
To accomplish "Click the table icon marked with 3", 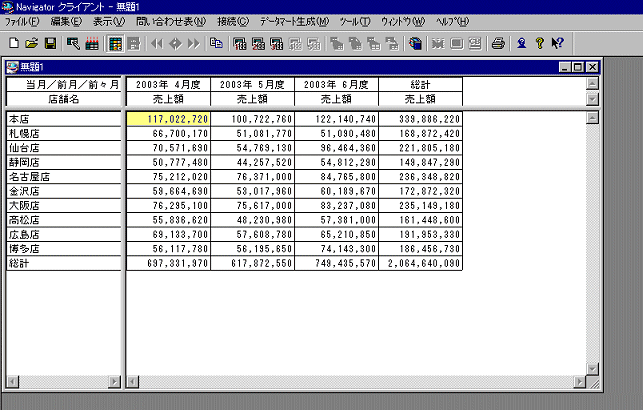I will pyautogui.click(x=277, y=43).
